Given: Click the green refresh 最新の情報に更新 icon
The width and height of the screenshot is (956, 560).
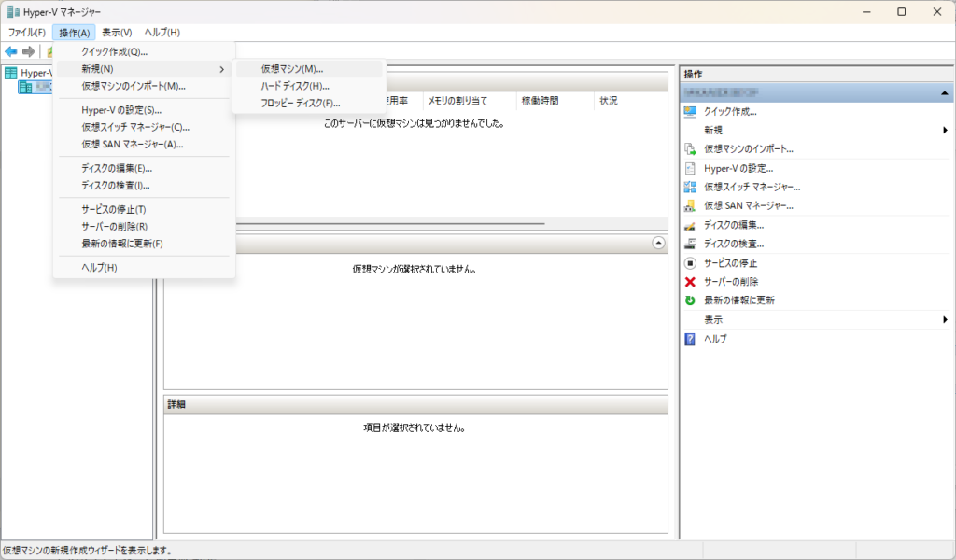Looking at the screenshot, I should tap(690, 301).
